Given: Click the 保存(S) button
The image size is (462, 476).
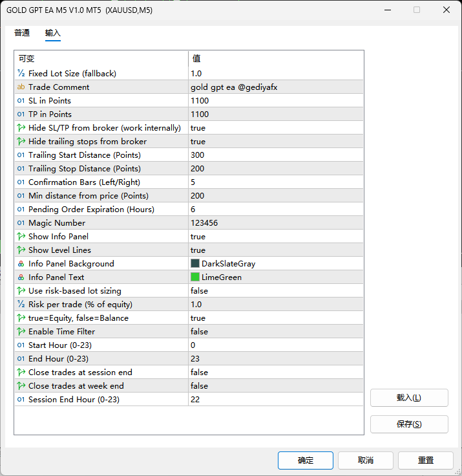Looking at the screenshot, I should pos(409,424).
